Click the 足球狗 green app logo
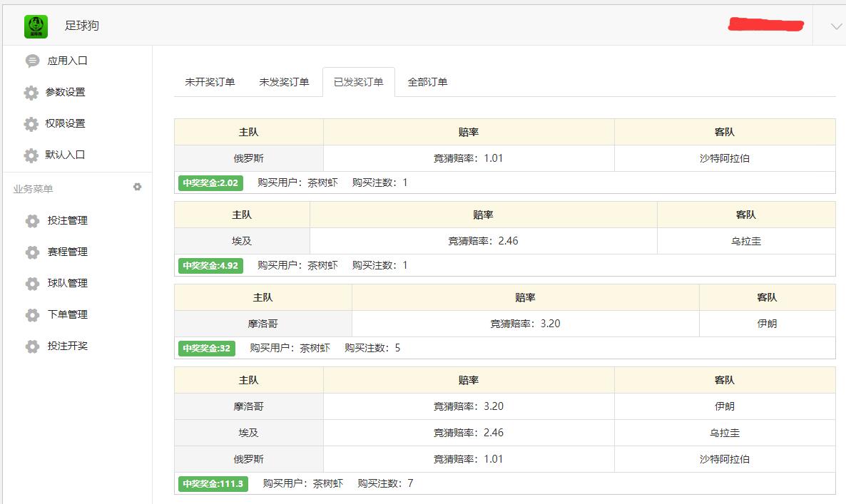Screen dimensions: 846x504 (36, 26)
